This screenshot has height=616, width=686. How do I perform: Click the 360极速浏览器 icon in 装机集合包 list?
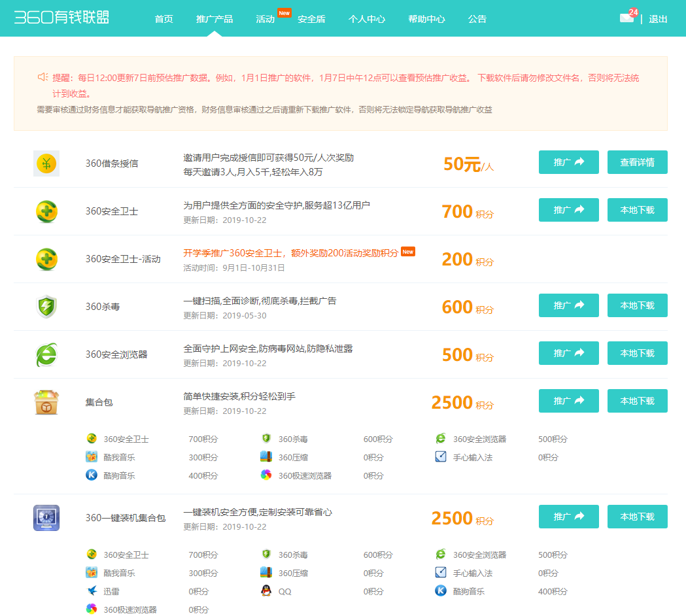click(x=92, y=609)
